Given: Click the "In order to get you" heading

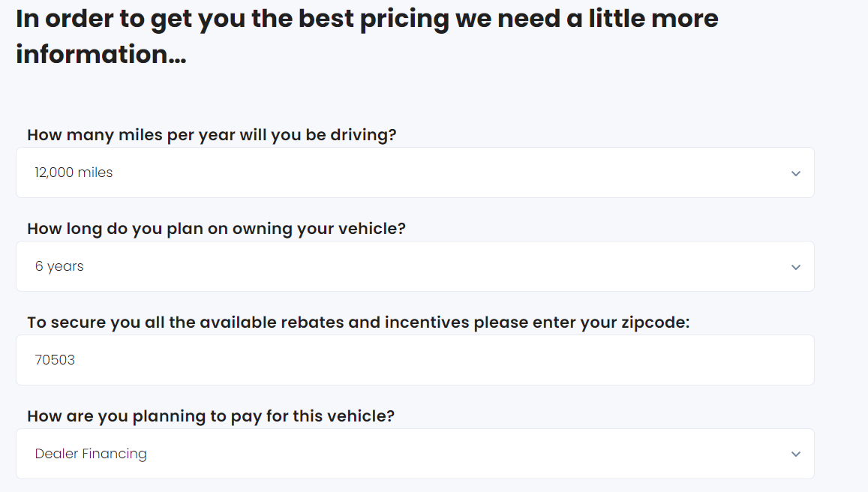Looking at the screenshot, I should click(367, 19).
